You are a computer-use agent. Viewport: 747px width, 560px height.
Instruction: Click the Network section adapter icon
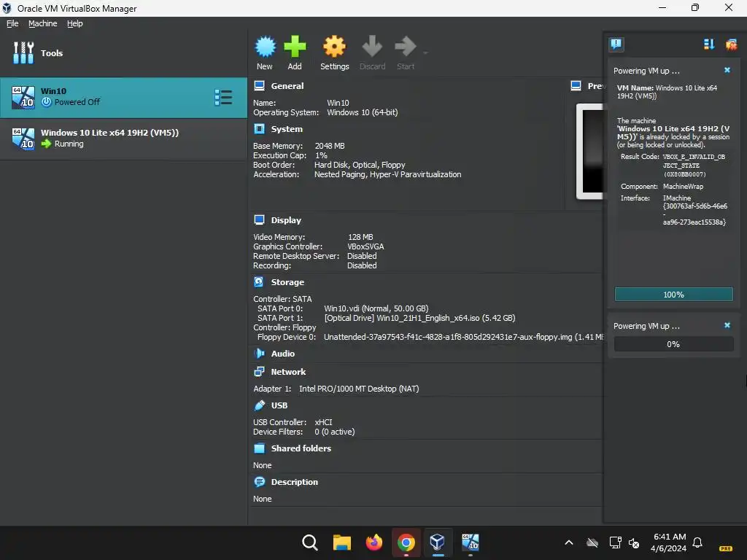point(259,372)
